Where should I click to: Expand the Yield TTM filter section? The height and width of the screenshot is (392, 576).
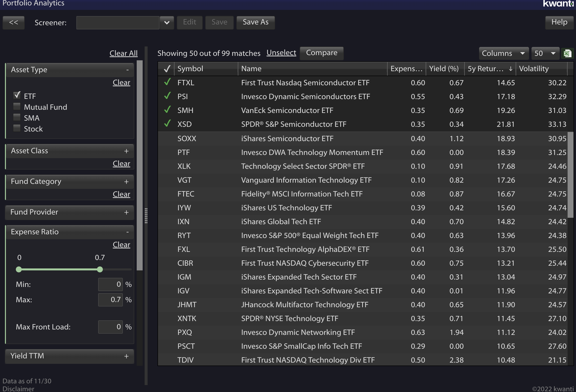click(x=126, y=355)
